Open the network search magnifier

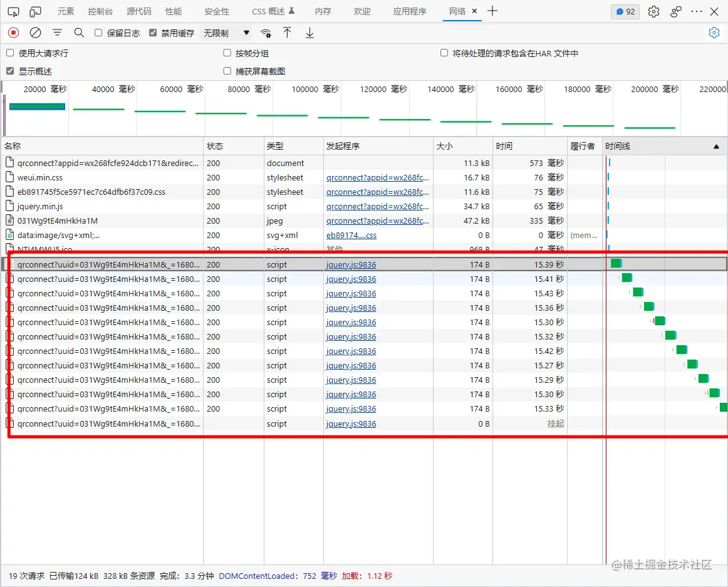pyautogui.click(x=79, y=33)
